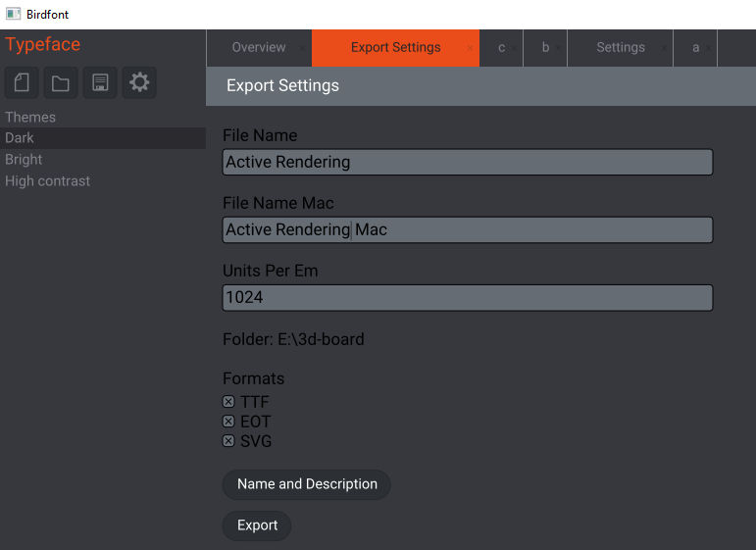Close the Export Settings tab
Screen dimensions: 756x550
coord(470,48)
